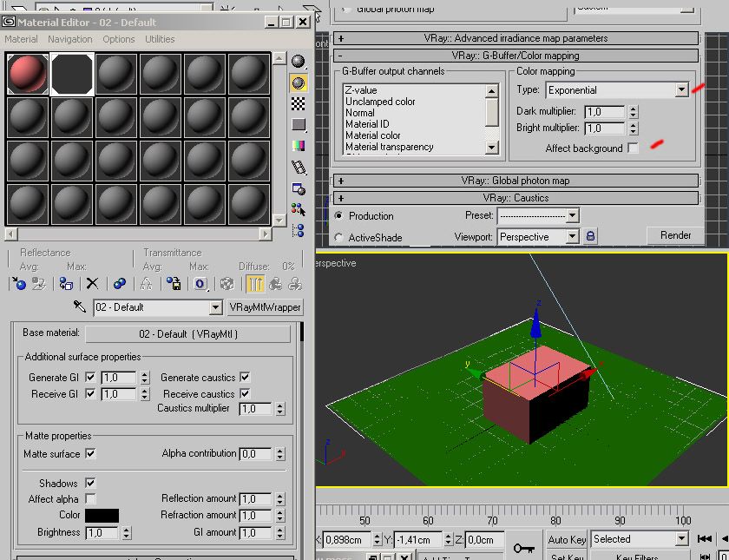Uncheck the Generate caustics checkbox
The height and width of the screenshot is (560, 729).
245,377
